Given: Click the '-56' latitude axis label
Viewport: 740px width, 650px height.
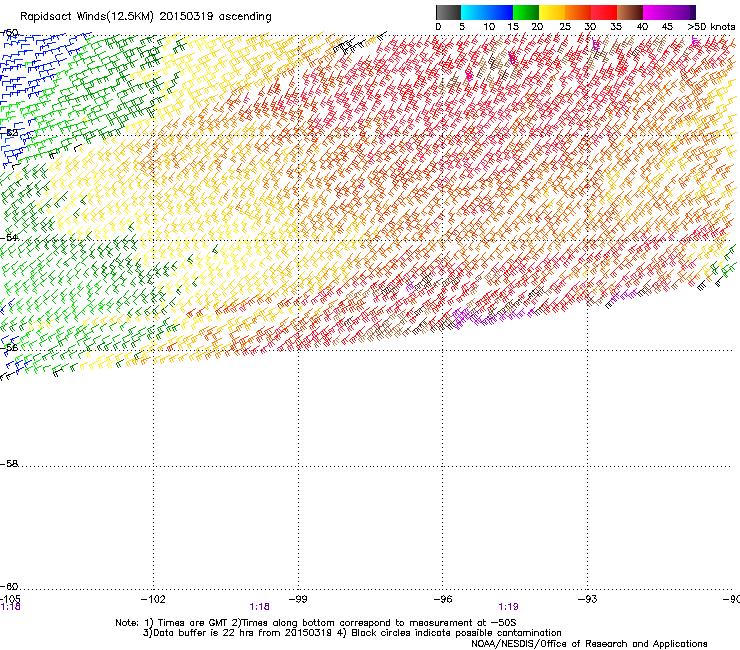Looking at the screenshot, I should click(9, 348).
